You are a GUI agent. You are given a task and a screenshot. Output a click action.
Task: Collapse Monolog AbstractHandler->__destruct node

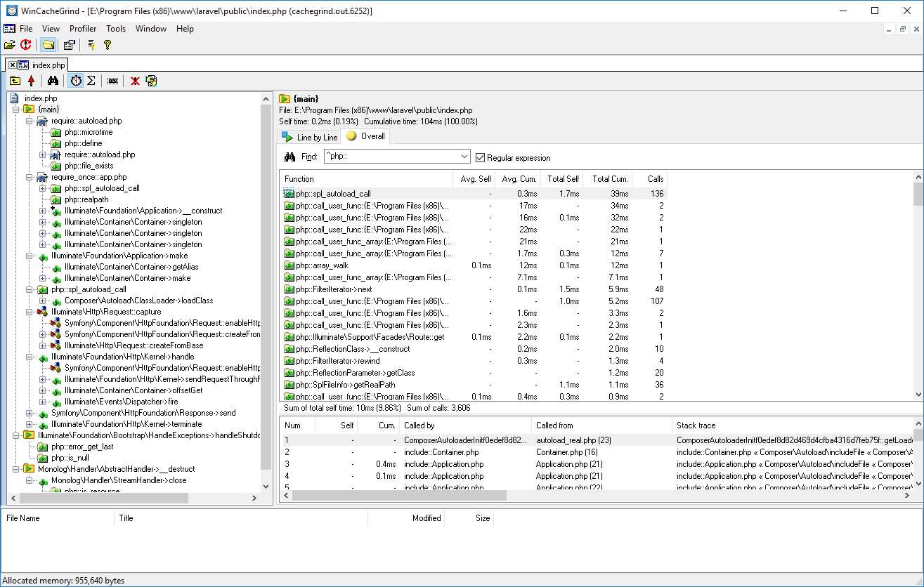point(16,469)
